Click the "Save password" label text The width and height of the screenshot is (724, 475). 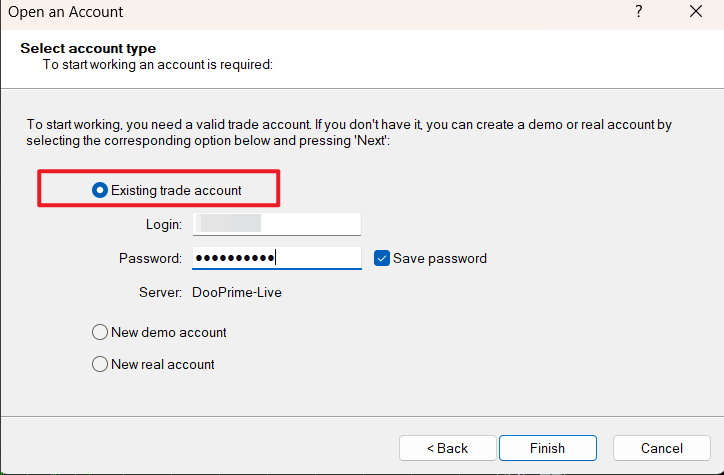point(440,258)
